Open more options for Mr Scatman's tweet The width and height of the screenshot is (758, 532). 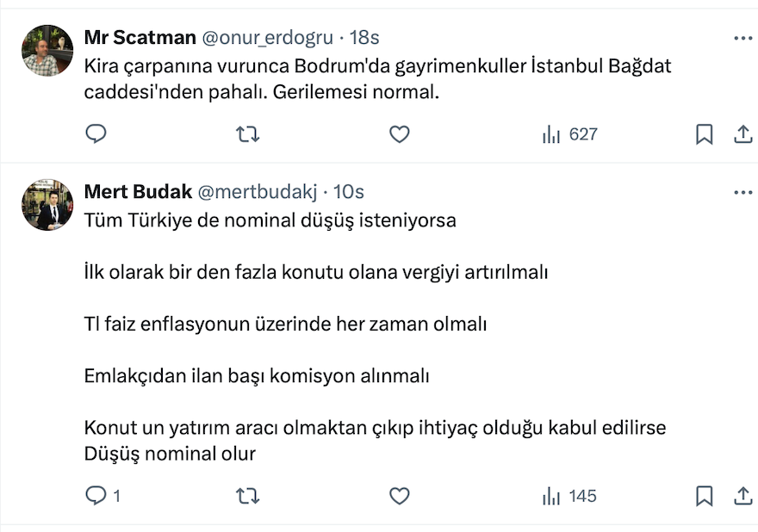pyautogui.click(x=742, y=38)
